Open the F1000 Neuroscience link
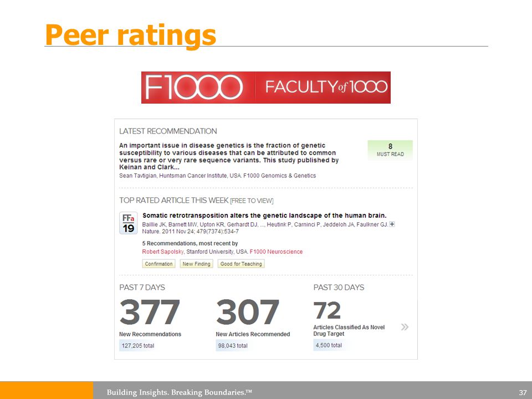The image size is (532, 399). [276, 252]
